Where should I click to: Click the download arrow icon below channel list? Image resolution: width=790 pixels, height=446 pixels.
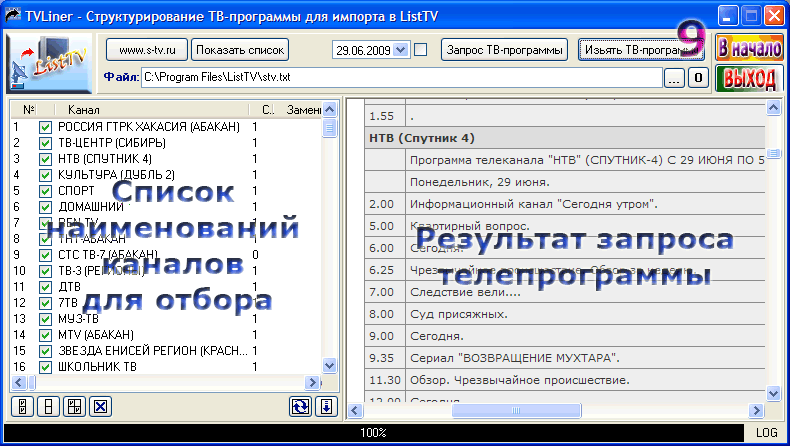(x=326, y=406)
